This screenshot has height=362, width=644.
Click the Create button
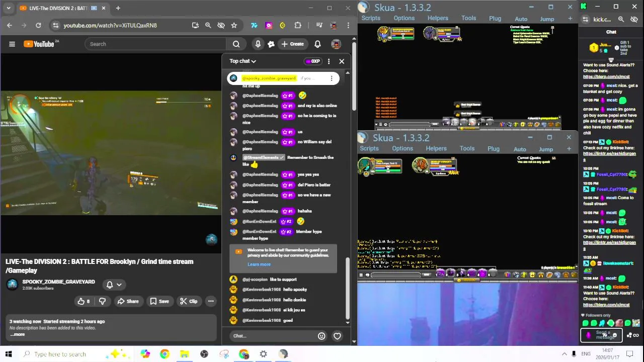coord(292,44)
